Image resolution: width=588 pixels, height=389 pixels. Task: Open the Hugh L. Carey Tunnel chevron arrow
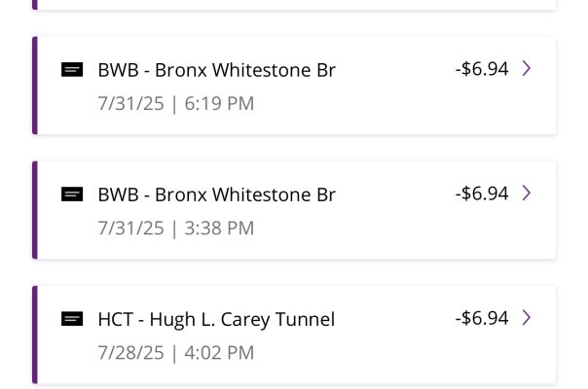(x=527, y=318)
